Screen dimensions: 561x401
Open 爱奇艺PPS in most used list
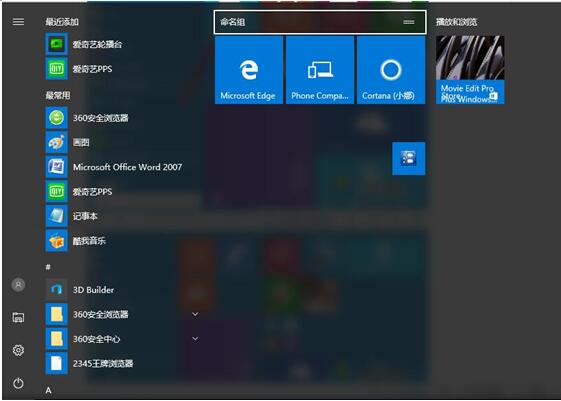click(79, 191)
